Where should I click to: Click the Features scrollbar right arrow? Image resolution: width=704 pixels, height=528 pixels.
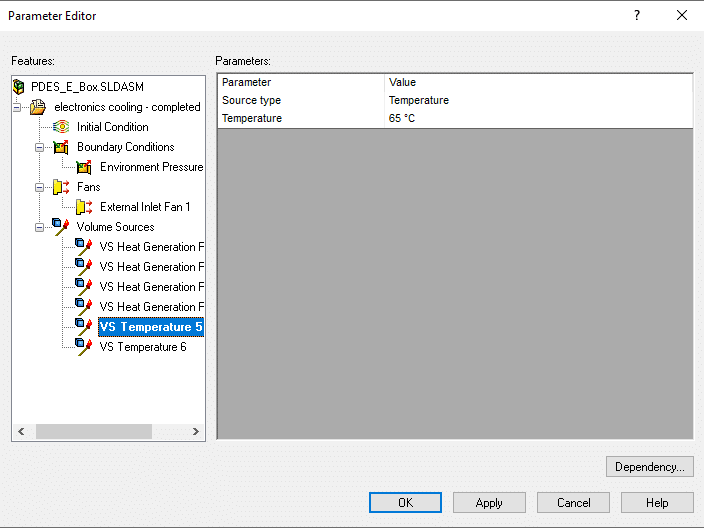(x=196, y=431)
